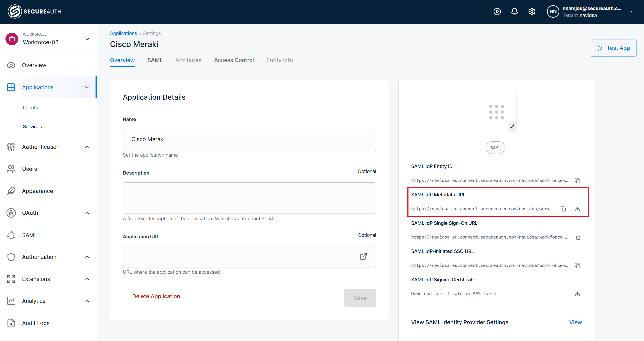Click the Save button

tap(360, 298)
